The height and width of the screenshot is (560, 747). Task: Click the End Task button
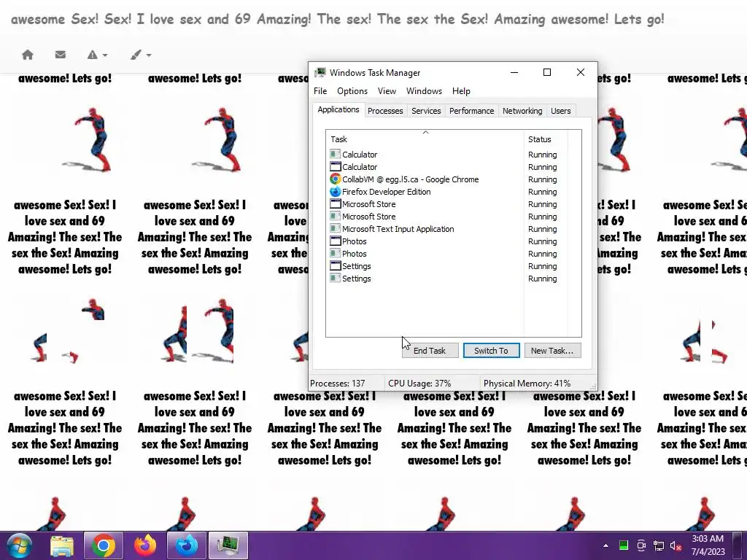tap(430, 351)
